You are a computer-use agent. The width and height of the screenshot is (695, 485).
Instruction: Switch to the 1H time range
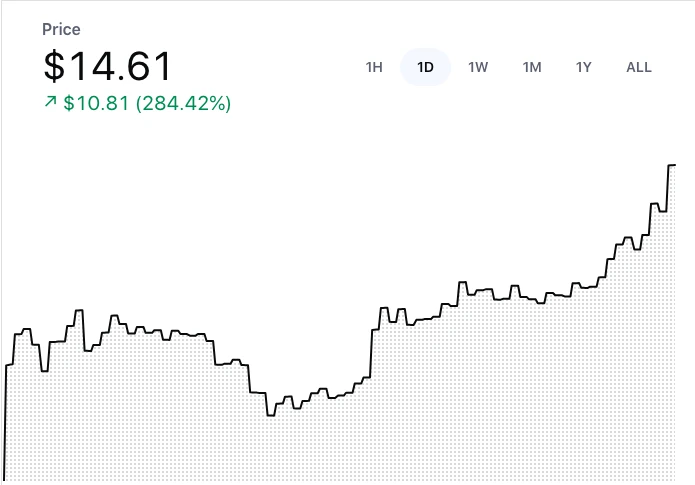click(374, 67)
